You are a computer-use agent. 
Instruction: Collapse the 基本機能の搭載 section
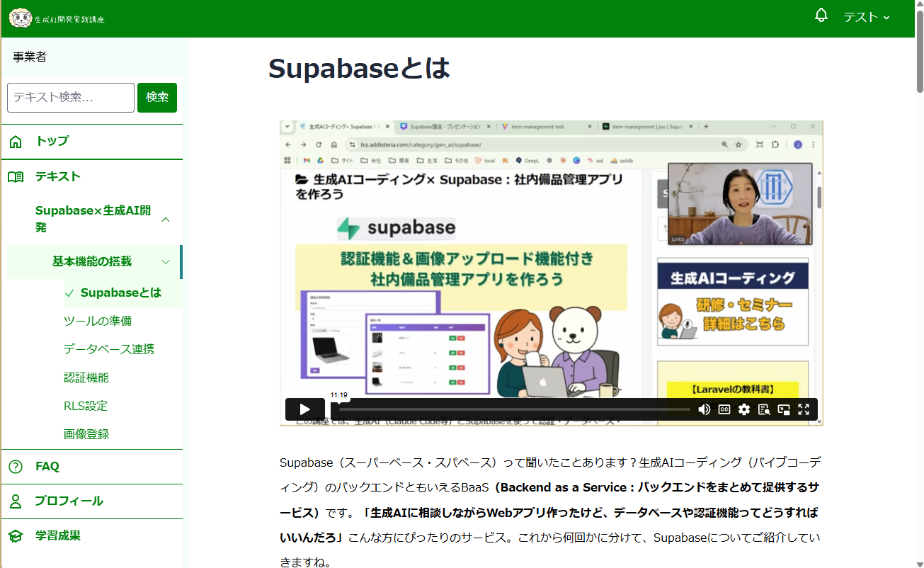click(165, 261)
